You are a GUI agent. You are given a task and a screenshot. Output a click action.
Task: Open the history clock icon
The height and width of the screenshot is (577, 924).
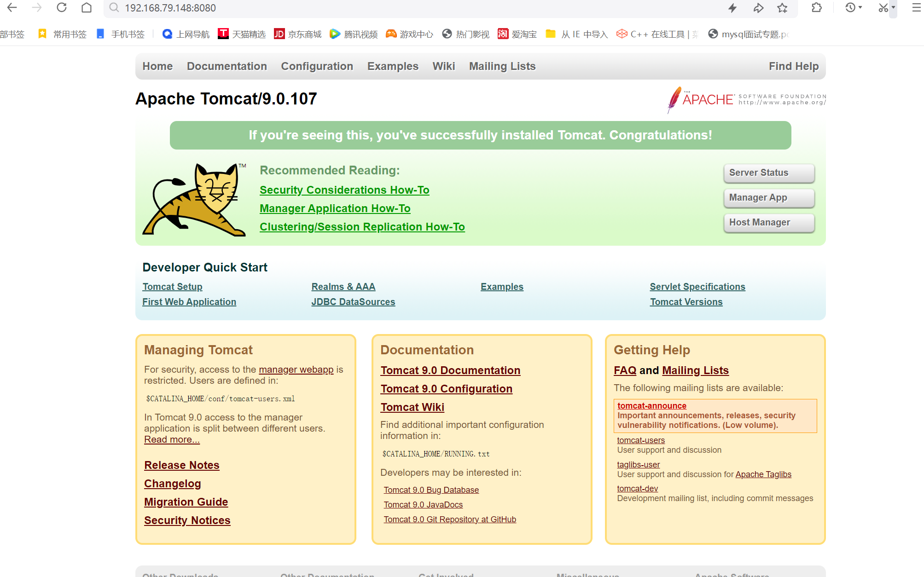[850, 7]
